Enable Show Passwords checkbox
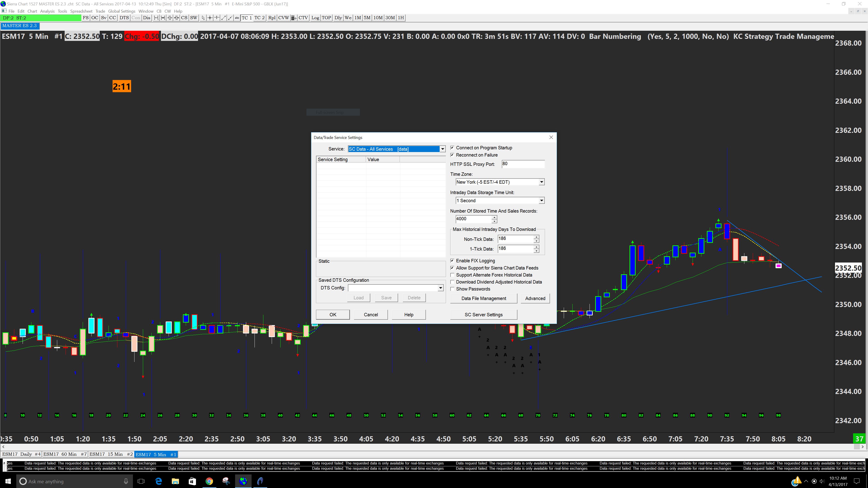The image size is (868, 488). (x=453, y=289)
